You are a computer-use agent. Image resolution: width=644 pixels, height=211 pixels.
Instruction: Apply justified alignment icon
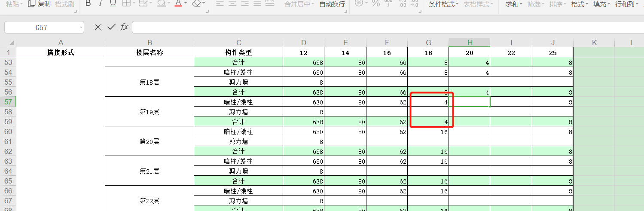pos(257,4)
